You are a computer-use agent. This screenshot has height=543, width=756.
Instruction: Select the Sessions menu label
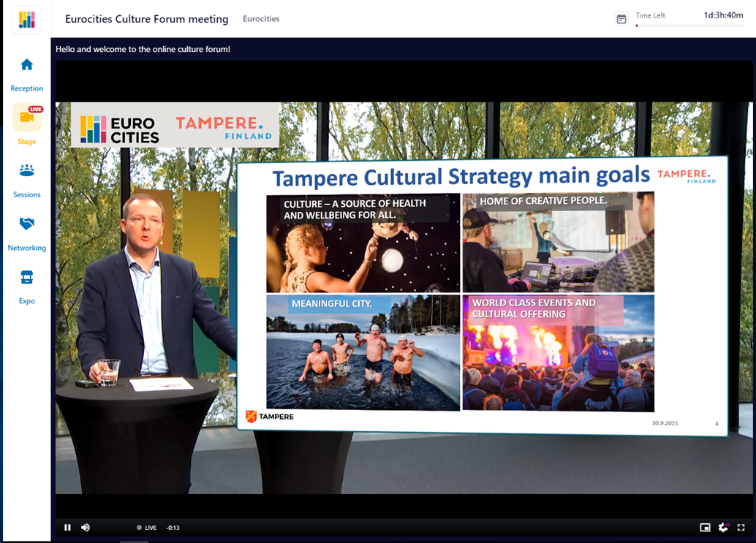click(x=27, y=195)
